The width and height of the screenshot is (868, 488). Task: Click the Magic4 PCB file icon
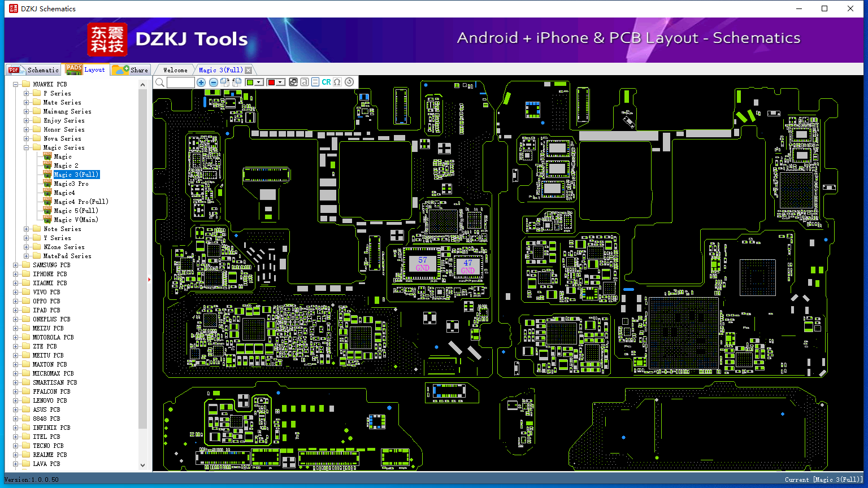[x=47, y=193]
